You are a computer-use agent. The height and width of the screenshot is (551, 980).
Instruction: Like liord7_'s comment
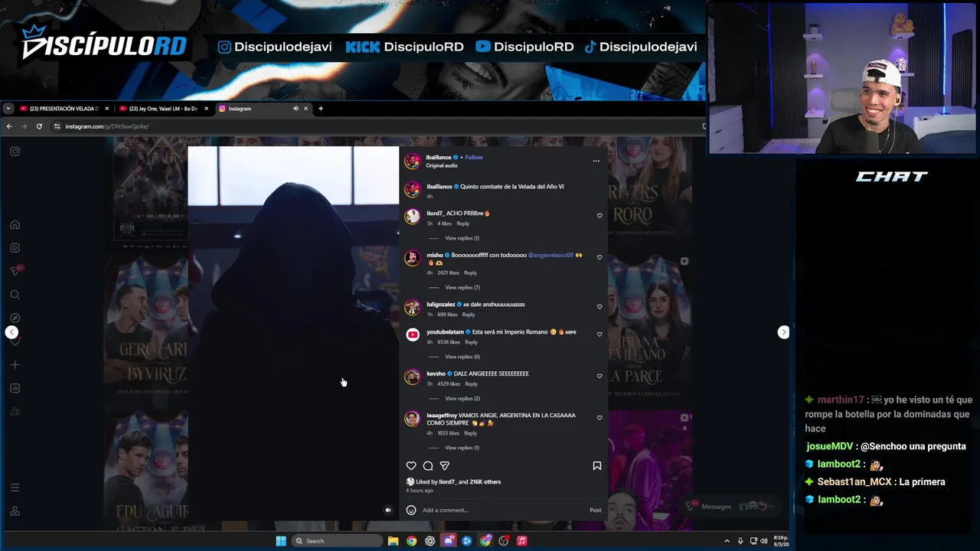point(599,216)
